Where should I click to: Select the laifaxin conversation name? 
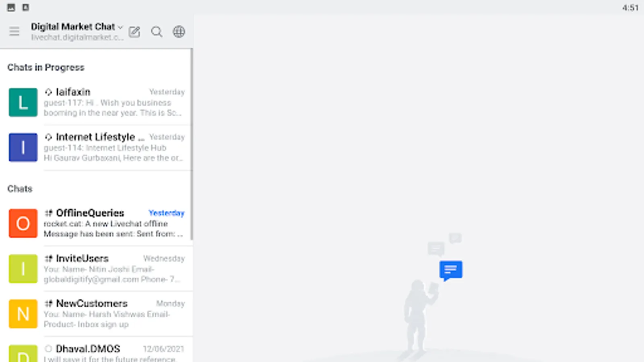(73, 92)
